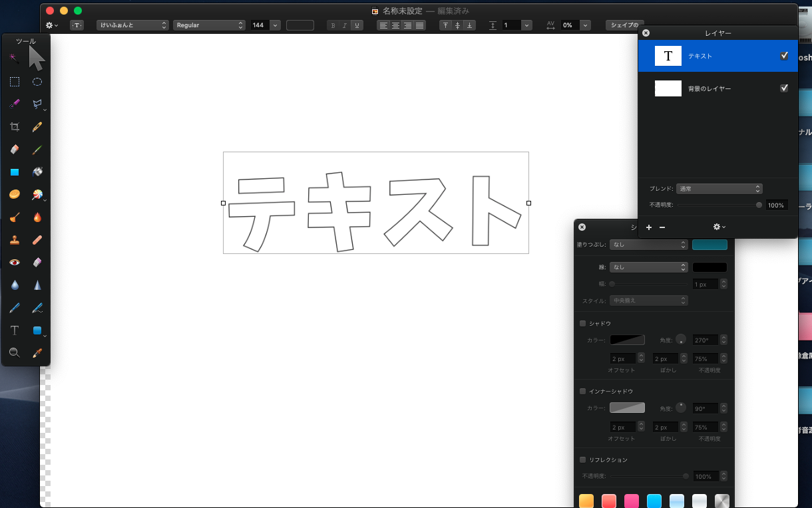Select the Type (T) tool
This screenshot has height=508, width=812.
15,330
